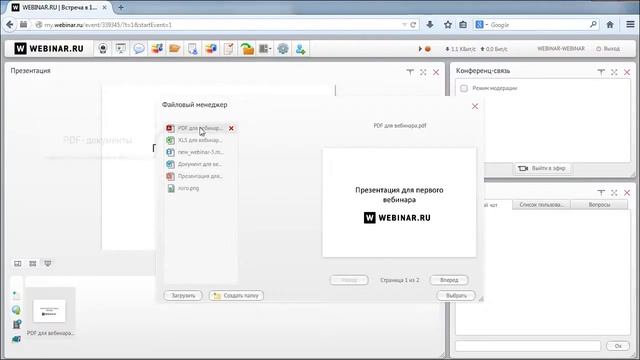Screen dimensions: 640x360
Task: Expand the chat panel to fullscreen
Action: (614, 192)
